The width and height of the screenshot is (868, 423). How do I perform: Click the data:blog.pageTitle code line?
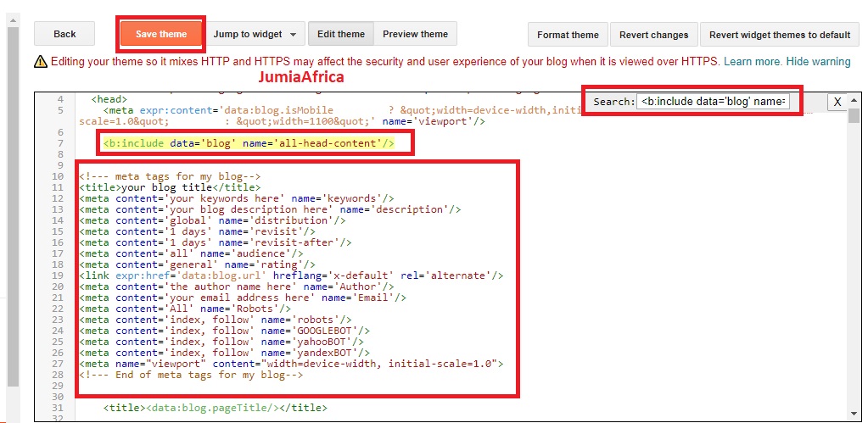215,408
